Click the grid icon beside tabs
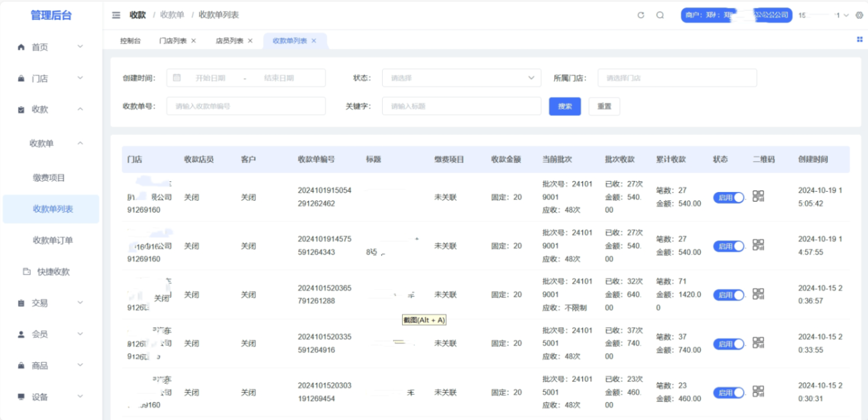868x420 pixels. point(860,39)
